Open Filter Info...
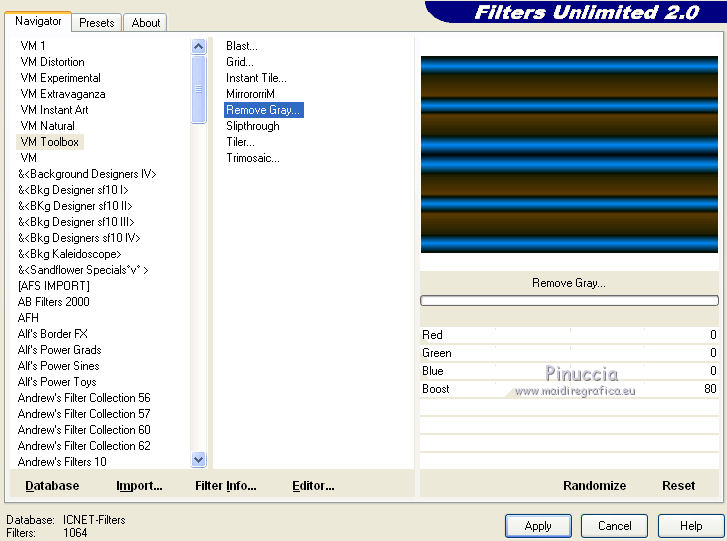 pyautogui.click(x=225, y=485)
